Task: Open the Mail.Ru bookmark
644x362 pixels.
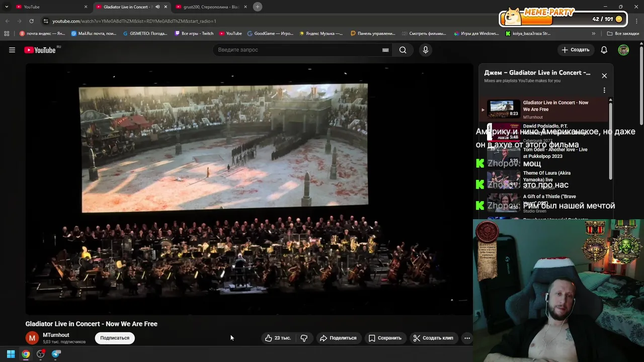Action: tap(94, 34)
